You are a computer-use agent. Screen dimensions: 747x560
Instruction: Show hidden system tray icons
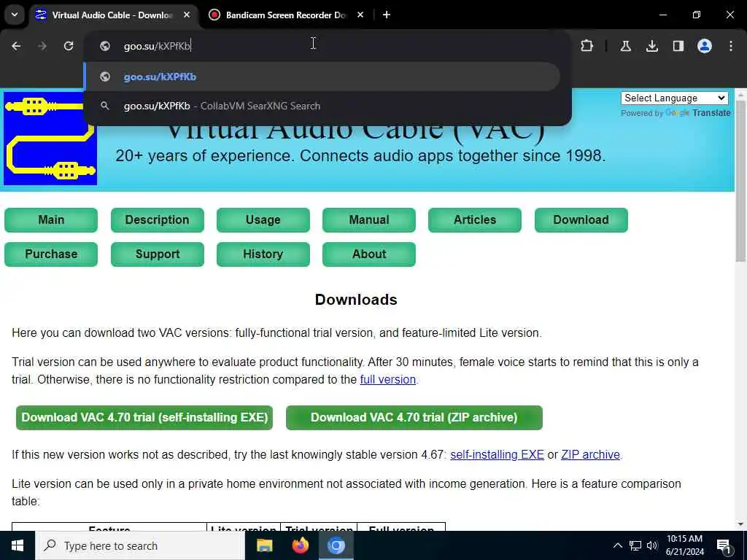click(x=617, y=545)
